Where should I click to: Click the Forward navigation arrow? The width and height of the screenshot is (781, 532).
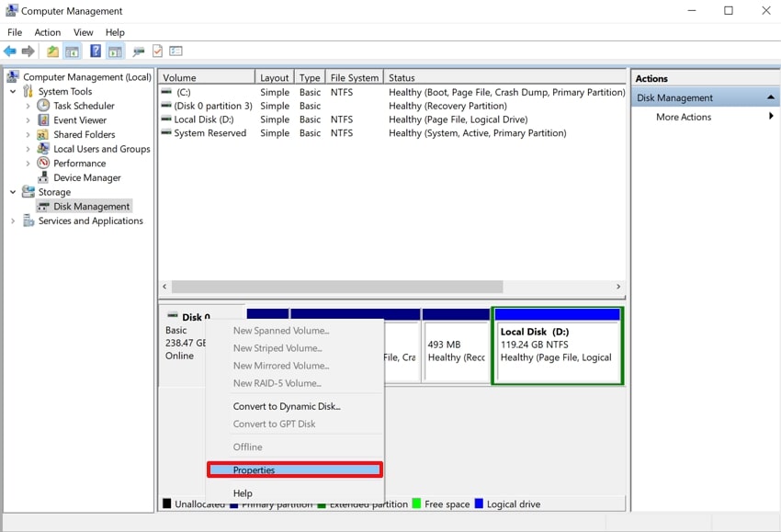pyautogui.click(x=27, y=51)
